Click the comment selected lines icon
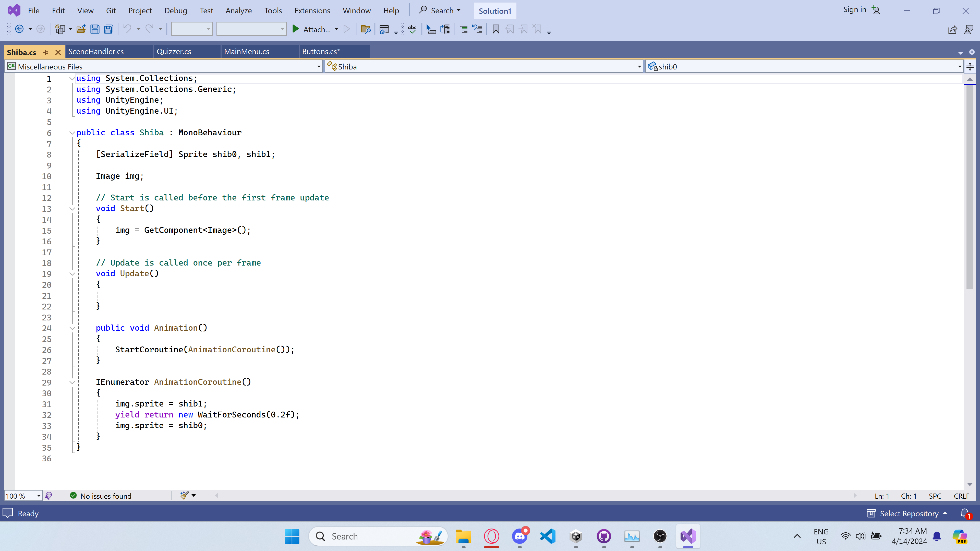 (464, 29)
